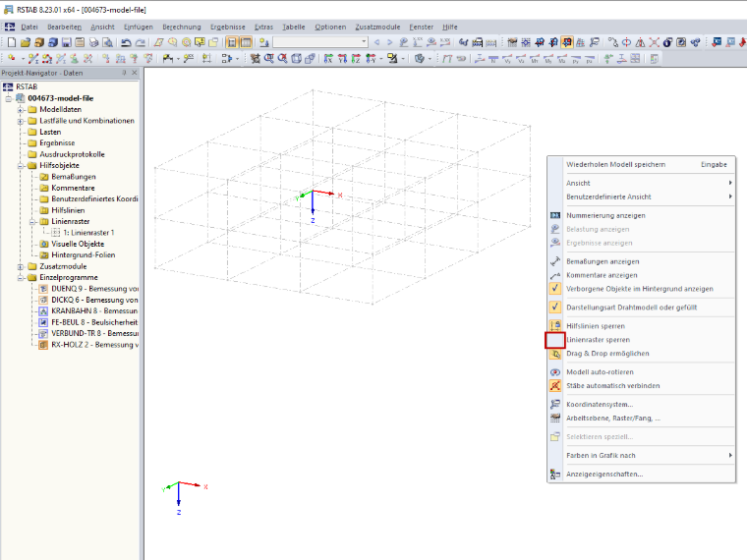Save the model via the floppy disk icon
The height and width of the screenshot is (560, 747).
click(x=66, y=43)
